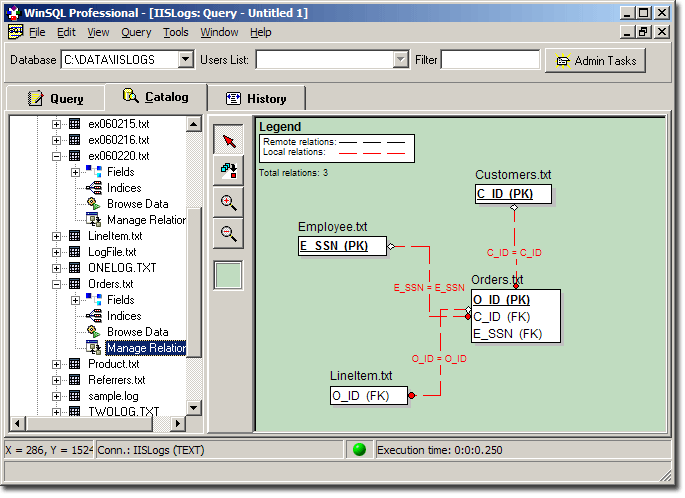
Task: Select the TWOLOG.TXT tree item
Action: [124, 411]
